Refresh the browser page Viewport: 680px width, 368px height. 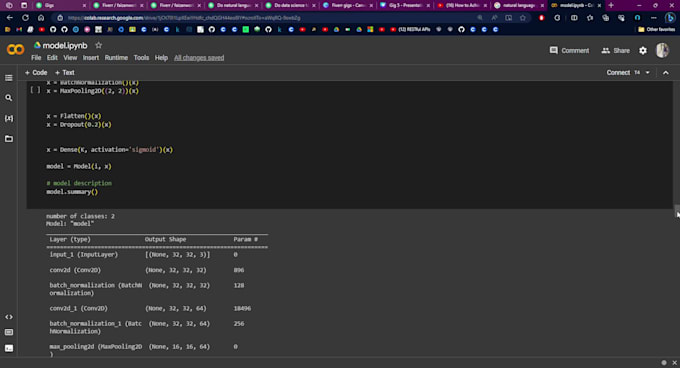click(25, 18)
